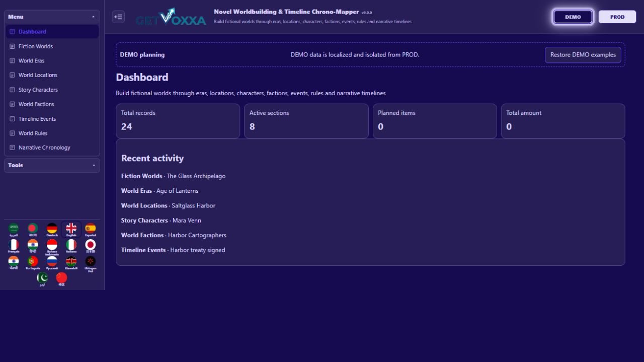Click the Dashboard page heading

[142, 78]
